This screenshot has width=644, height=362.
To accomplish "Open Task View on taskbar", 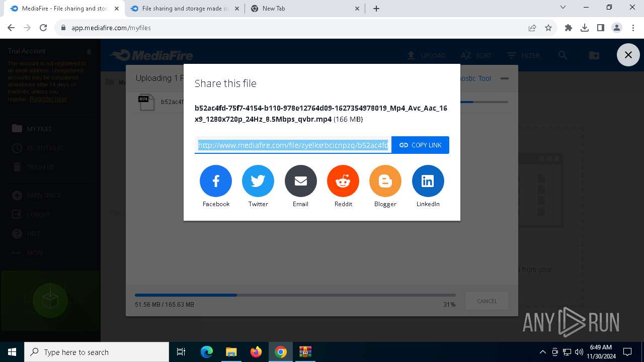I will (181, 352).
